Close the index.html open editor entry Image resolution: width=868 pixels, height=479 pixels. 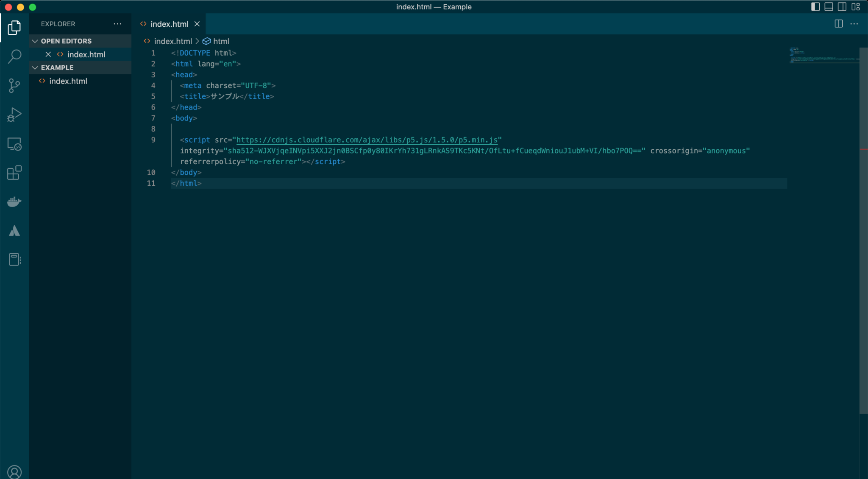point(48,54)
